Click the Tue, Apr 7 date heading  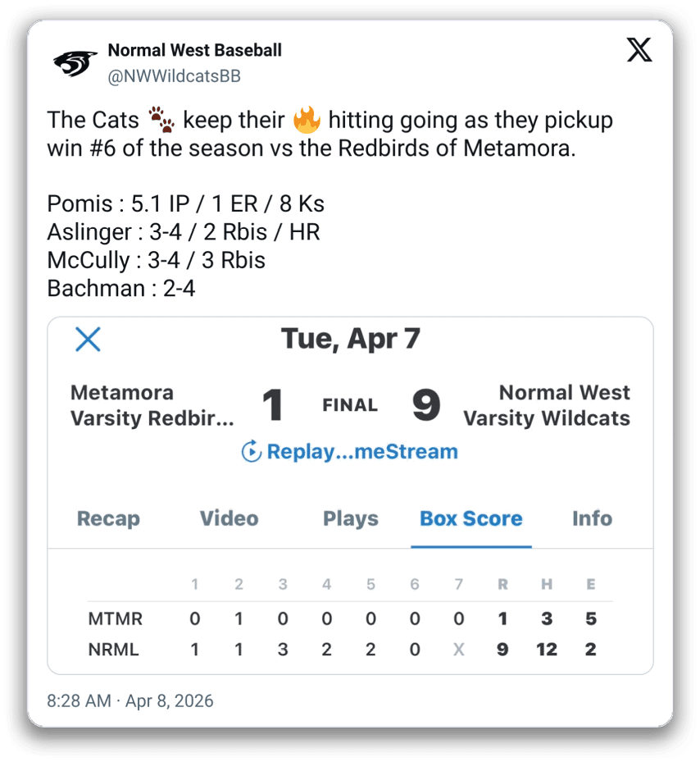tap(350, 338)
